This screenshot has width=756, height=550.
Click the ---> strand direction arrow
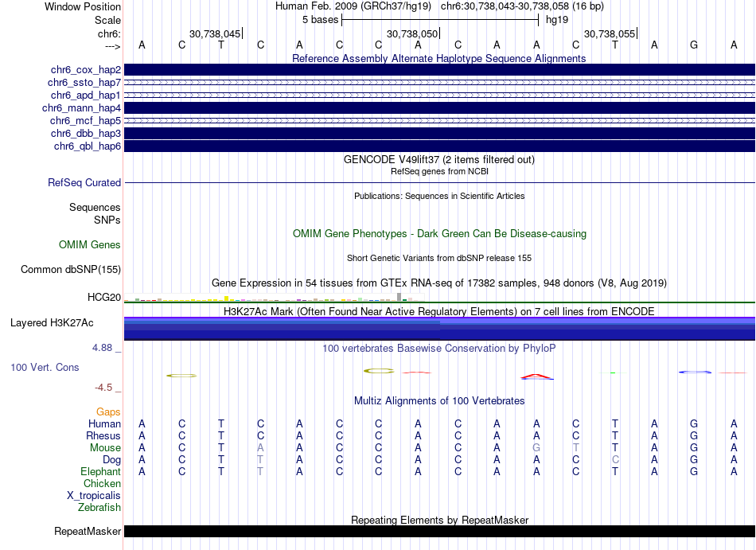pos(112,46)
